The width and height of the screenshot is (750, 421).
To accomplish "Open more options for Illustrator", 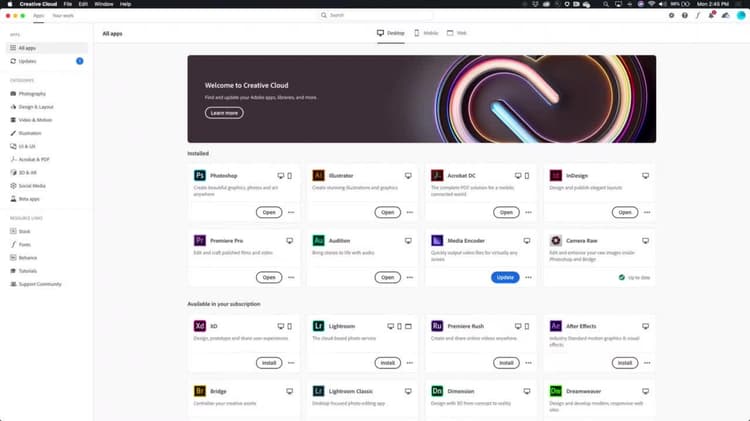I will click(x=410, y=212).
